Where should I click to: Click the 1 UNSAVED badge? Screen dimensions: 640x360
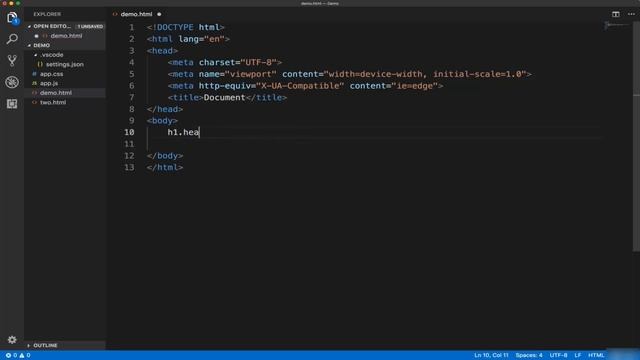coord(90,27)
